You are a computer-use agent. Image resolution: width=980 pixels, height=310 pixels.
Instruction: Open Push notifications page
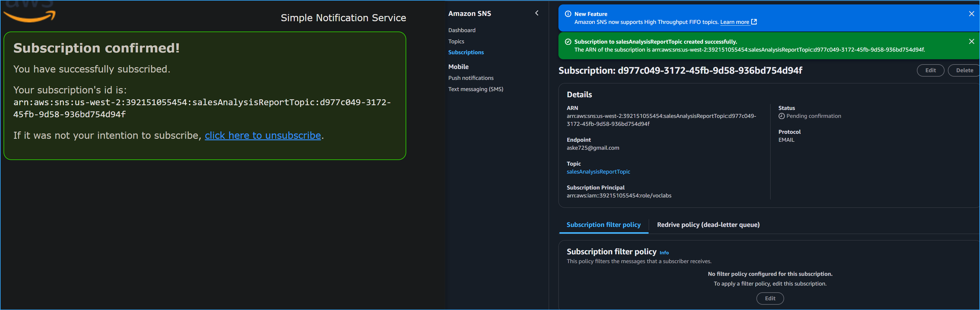471,78
